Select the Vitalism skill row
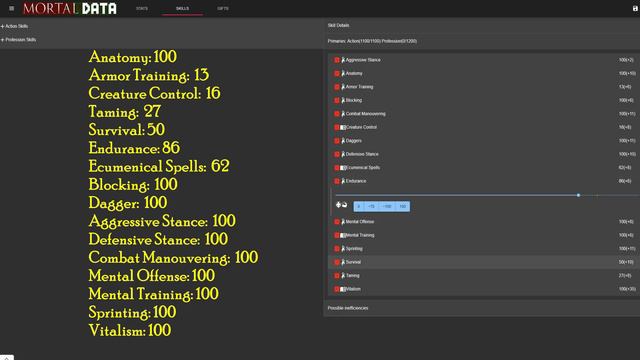The image size is (640, 360). (484, 289)
